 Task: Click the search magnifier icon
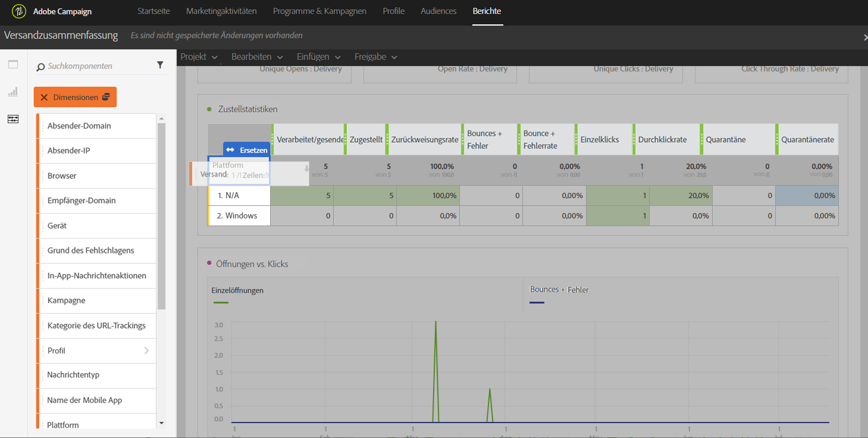(40, 67)
